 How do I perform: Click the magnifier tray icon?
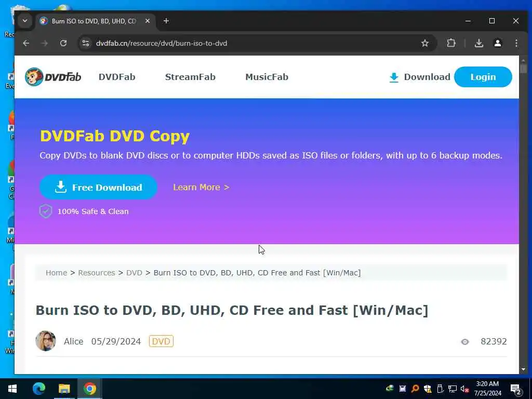click(x=415, y=389)
